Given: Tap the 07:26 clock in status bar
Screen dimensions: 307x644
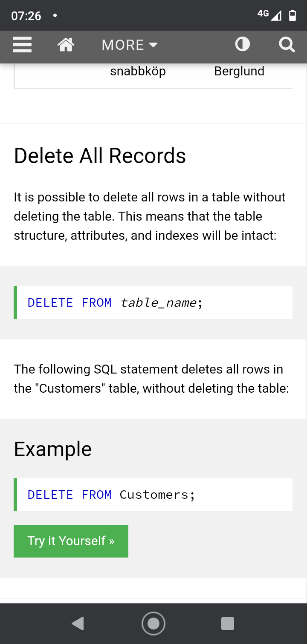Looking at the screenshot, I should [x=26, y=16].
